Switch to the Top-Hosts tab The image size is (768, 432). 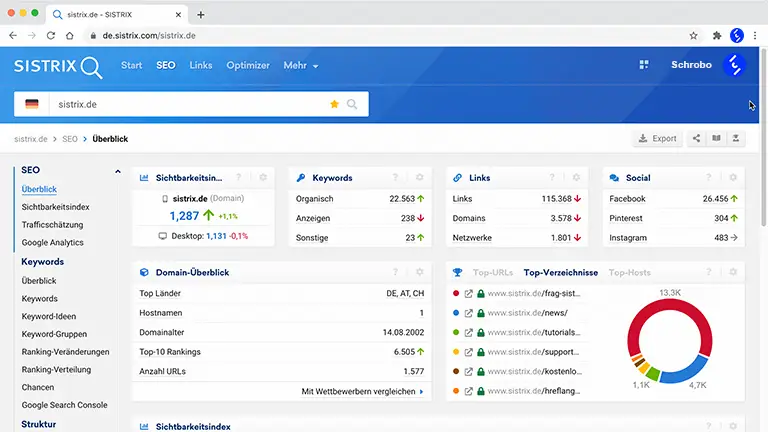coord(629,272)
